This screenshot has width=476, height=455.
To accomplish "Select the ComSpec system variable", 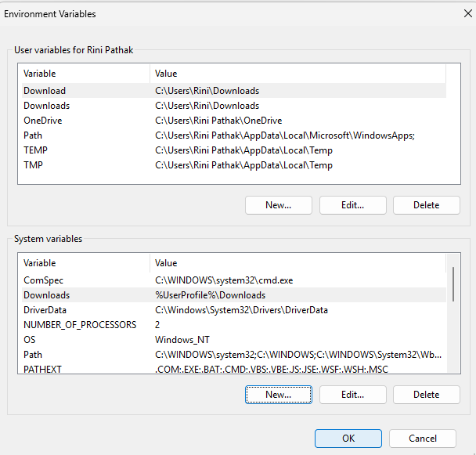I will coord(44,280).
